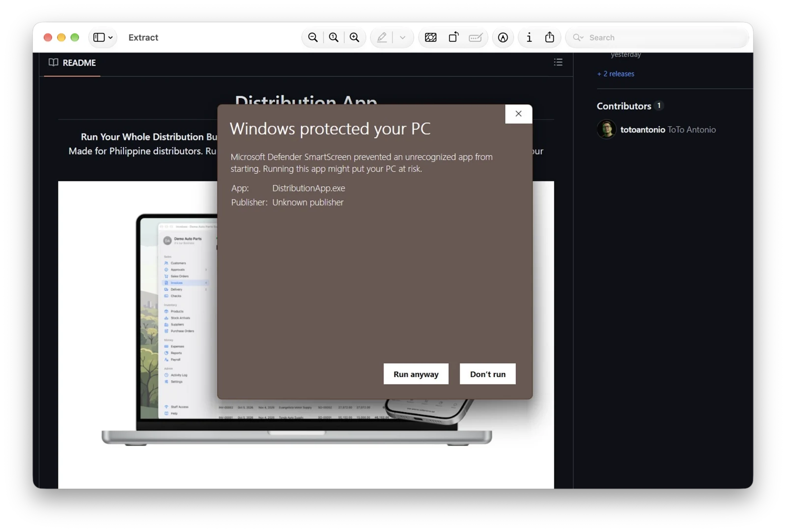Image resolution: width=786 pixels, height=532 pixels.
Task: Open the + 2 releases link
Action: coord(616,74)
